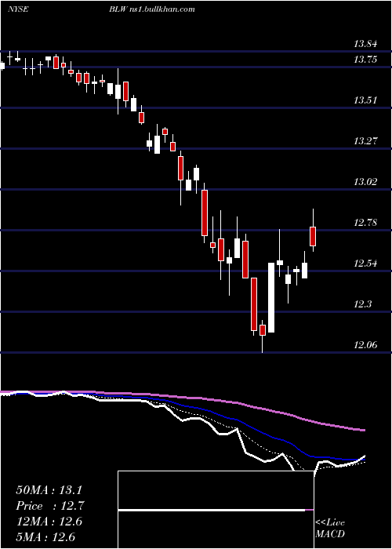This screenshot has width=392, height=549.
Task: Click the Price : 12.7 readout
Action: pyautogui.click(x=50, y=506)
